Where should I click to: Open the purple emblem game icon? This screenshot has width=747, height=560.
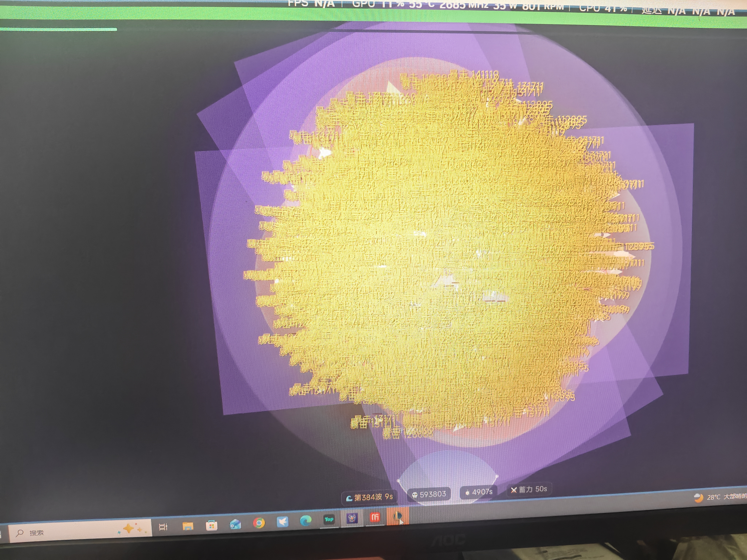[x=352, y=518]
